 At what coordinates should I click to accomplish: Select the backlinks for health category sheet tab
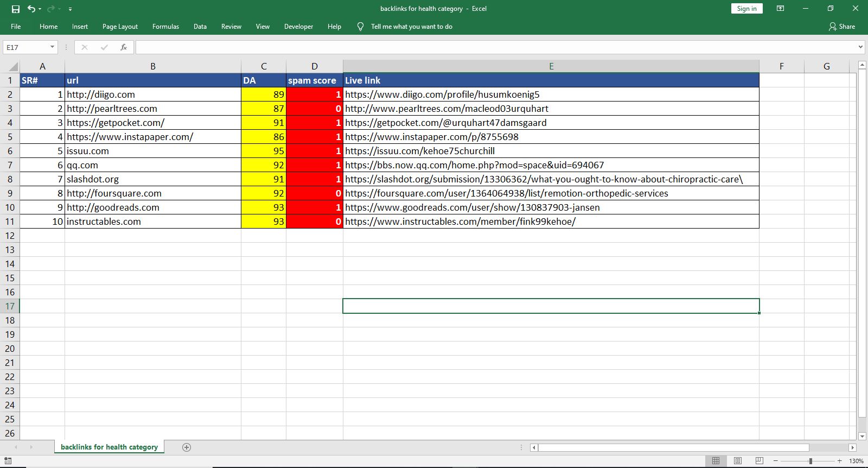click(109, 447)
